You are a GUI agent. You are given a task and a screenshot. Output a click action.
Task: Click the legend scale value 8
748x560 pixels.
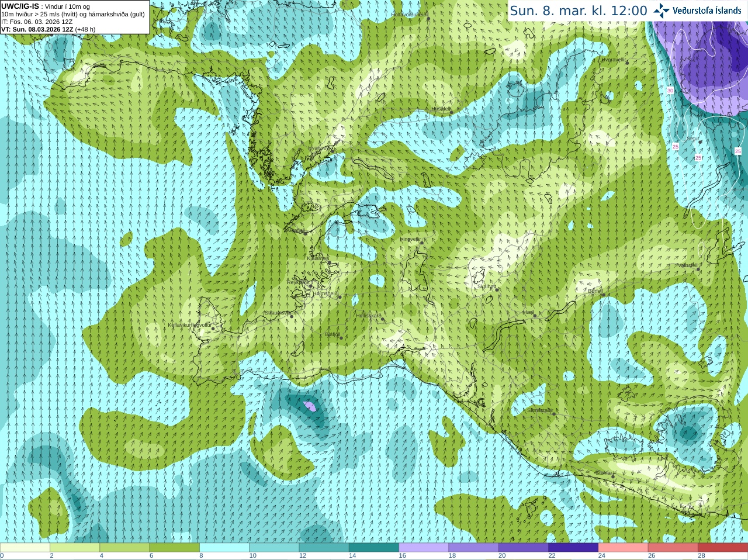201,556
